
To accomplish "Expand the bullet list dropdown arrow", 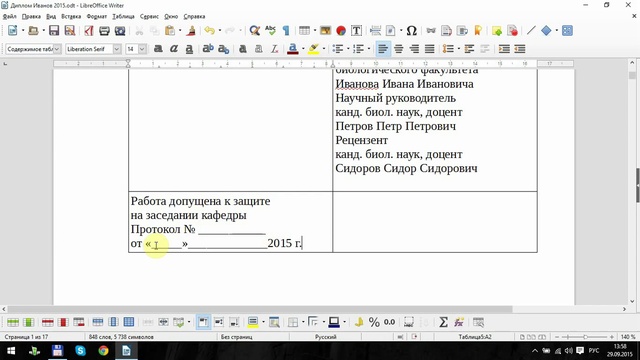I will coord(348,49).
